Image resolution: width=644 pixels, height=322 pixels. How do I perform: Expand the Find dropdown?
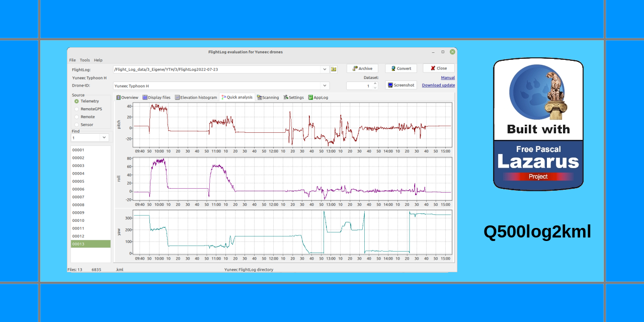click(104, 138)
